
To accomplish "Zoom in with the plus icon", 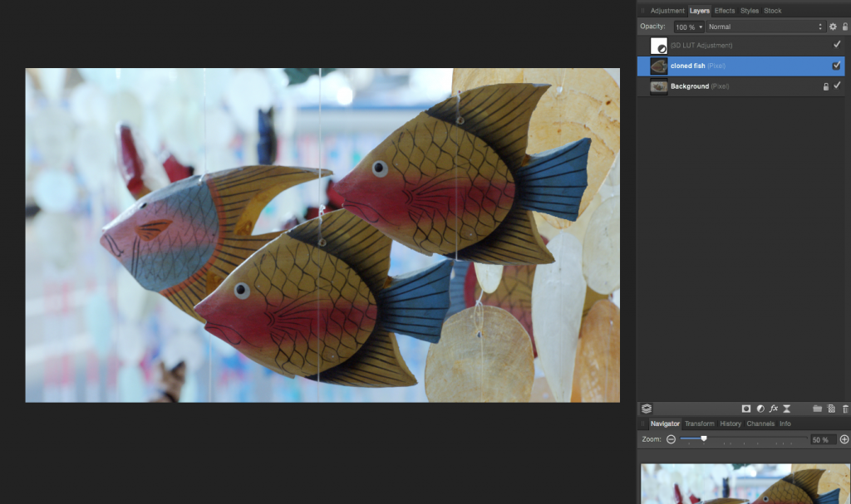I will click(844, 439).
